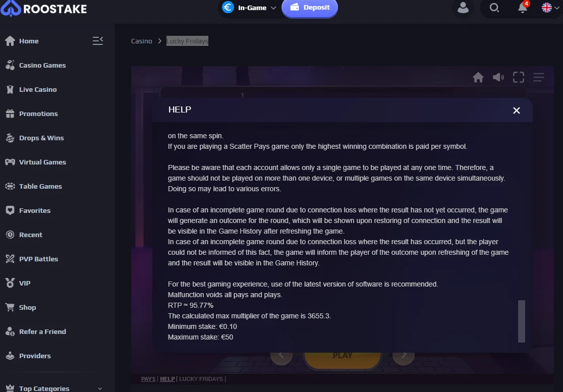Close the HELP dialog

pyautogui.click(x=516, y=110)
